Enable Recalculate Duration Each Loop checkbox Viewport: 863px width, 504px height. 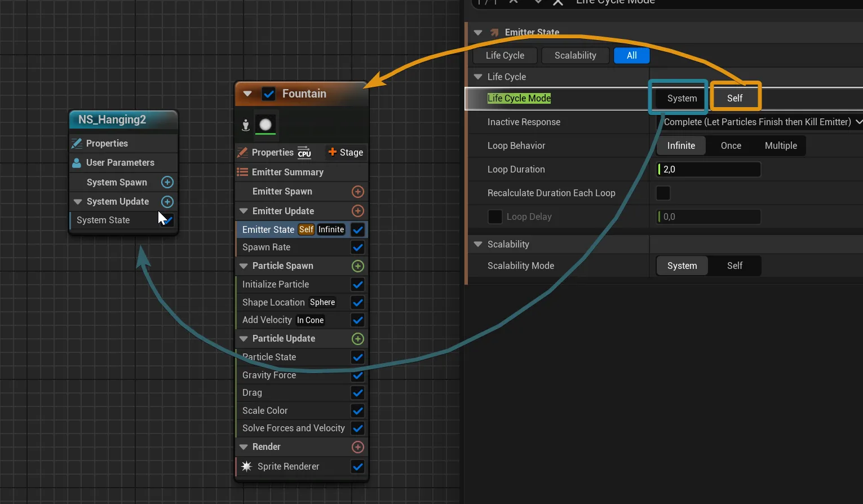[x=663, y=193]
